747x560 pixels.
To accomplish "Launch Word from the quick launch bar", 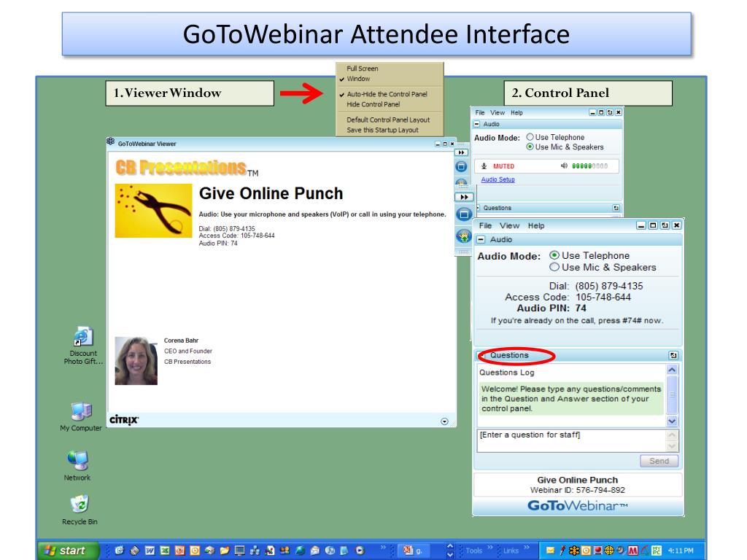I will pos(150,551).
